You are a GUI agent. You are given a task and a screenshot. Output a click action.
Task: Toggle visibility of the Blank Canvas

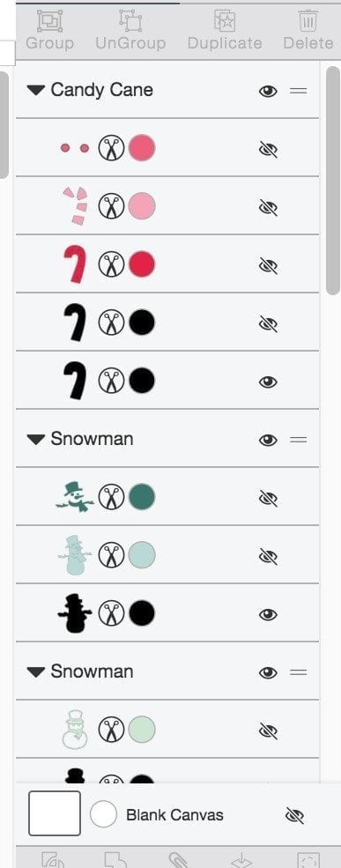point(294,815)
